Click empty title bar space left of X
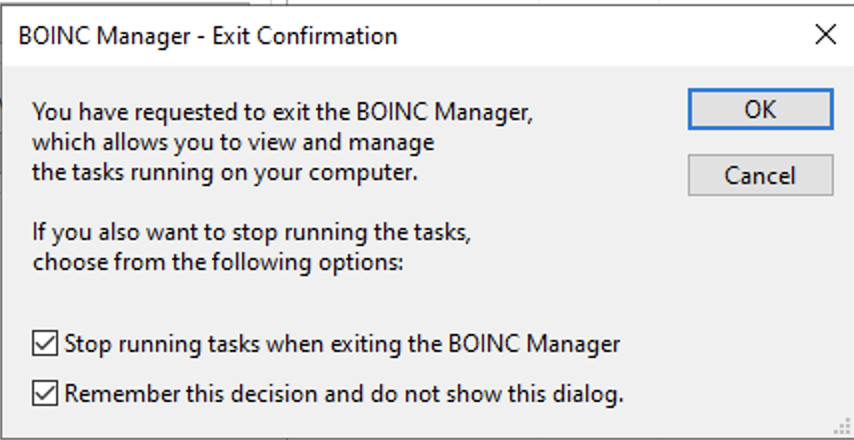 (x=600, y=36)
